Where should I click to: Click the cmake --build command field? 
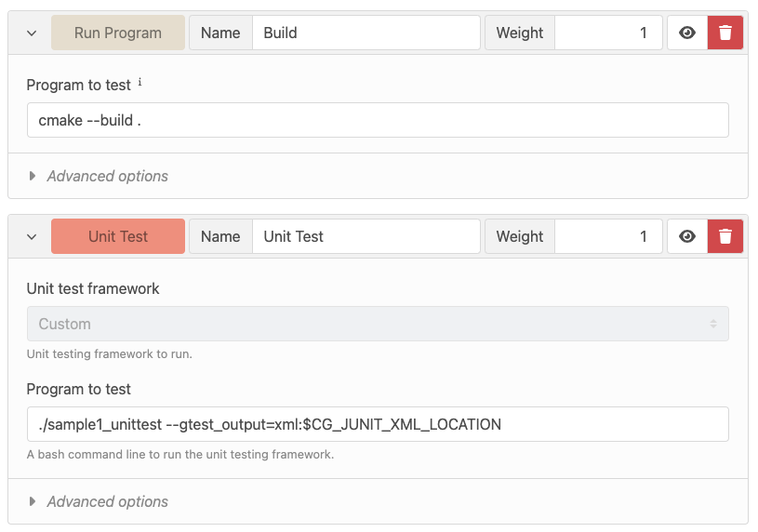tap(378, 120)
